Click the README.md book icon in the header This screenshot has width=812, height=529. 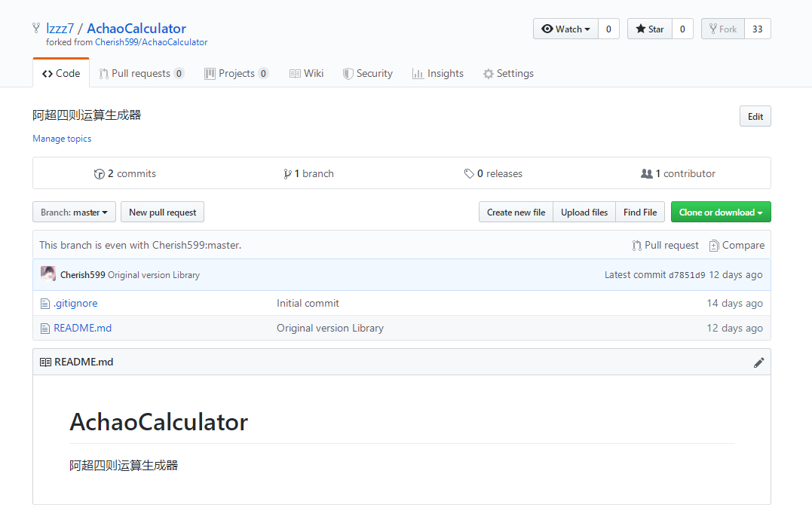(x=45, y=362)
